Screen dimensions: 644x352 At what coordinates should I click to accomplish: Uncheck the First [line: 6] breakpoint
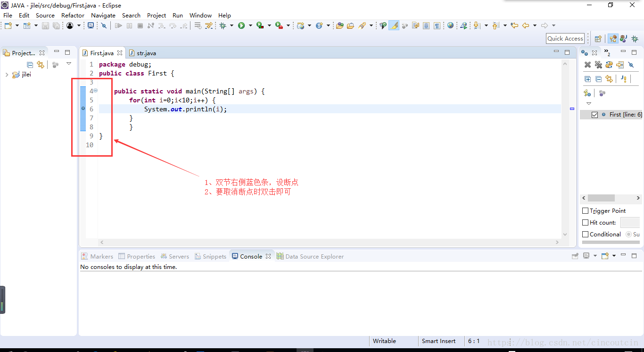click(594, 115)
